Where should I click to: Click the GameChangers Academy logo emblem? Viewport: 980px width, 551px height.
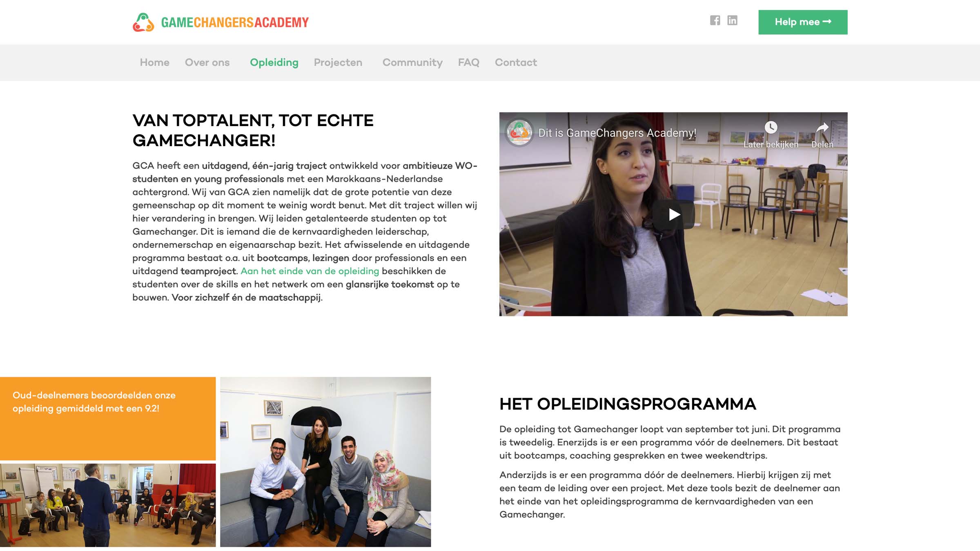[x=143, y=22]
